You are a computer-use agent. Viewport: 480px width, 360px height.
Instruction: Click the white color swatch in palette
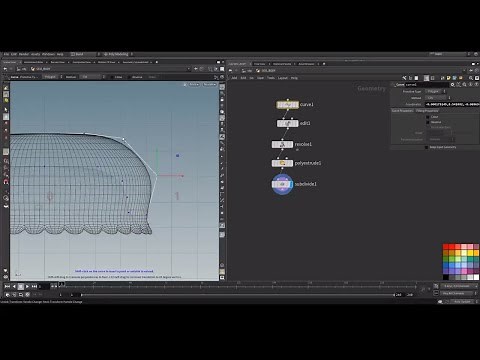point(476,277)
